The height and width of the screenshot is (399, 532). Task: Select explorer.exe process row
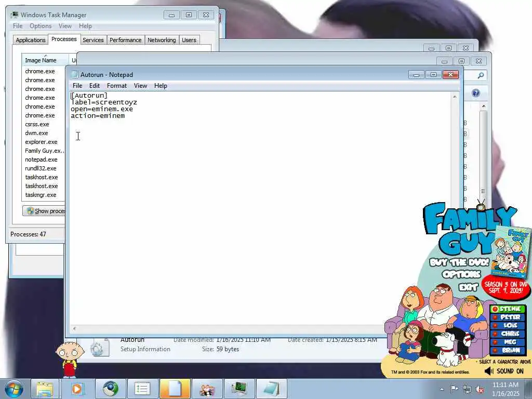(44, 142)
